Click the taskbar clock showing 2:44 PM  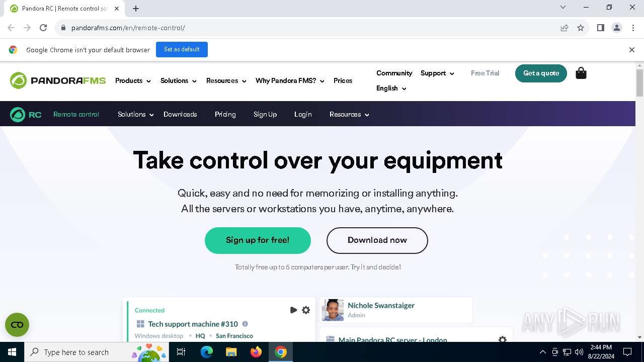601,352
